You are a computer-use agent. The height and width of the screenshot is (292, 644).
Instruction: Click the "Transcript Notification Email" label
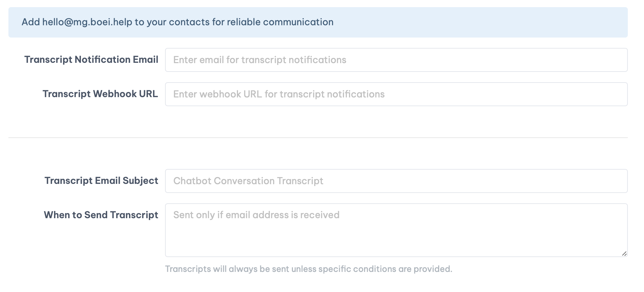[x=91, y=60]
